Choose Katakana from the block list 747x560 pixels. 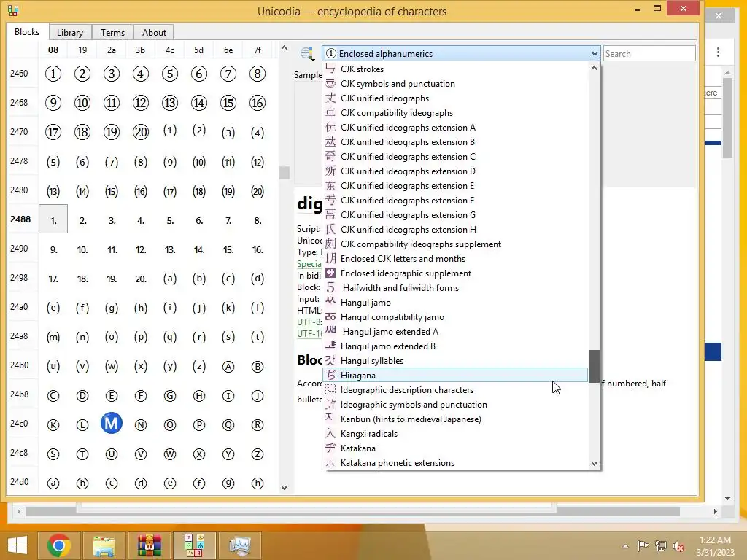[455, 448]
